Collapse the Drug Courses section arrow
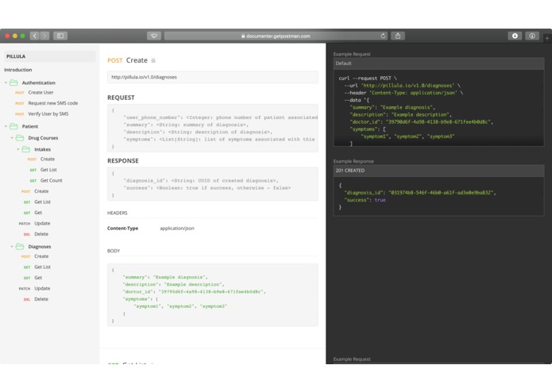Viewport: 552px width, 392px height. pos(12,138)
